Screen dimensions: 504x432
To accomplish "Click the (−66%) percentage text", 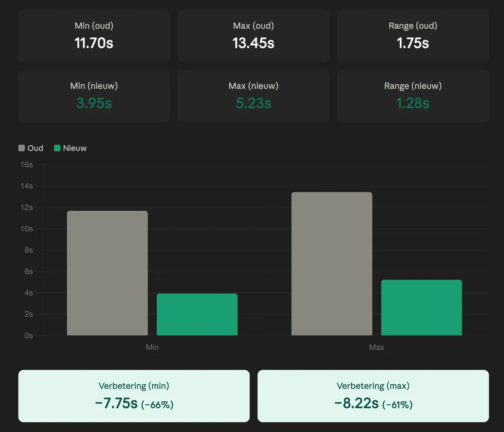I will 157,405.
